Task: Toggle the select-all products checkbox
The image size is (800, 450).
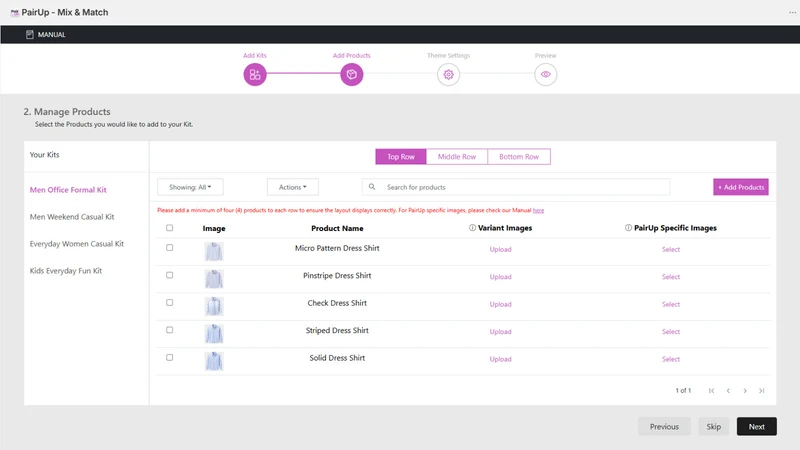Action: pyautogui.click(x=169, y=228)
